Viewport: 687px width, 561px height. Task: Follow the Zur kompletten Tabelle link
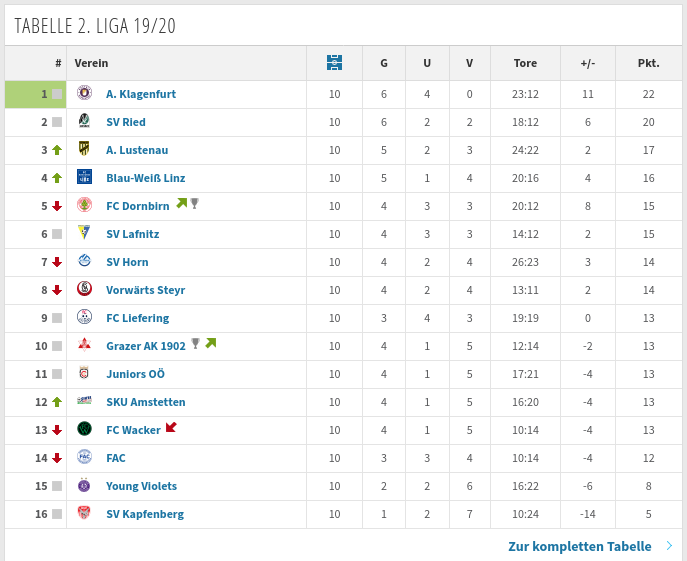(x=580, y=547)
